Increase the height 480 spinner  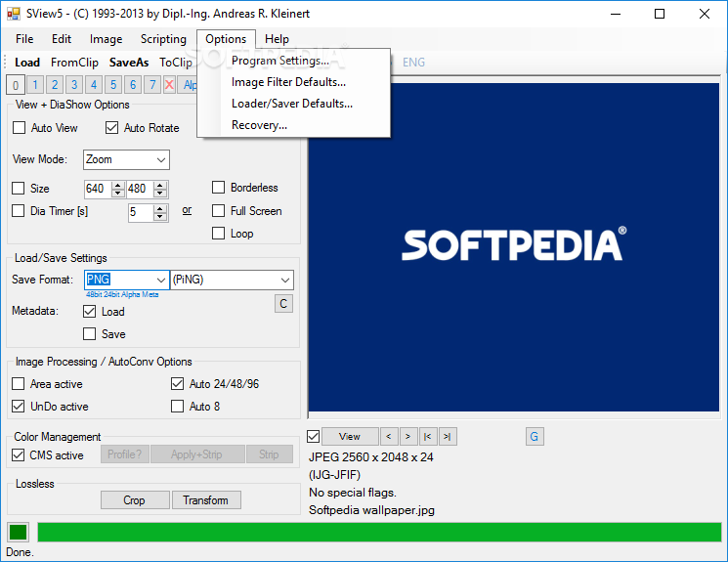pos(160,185)
